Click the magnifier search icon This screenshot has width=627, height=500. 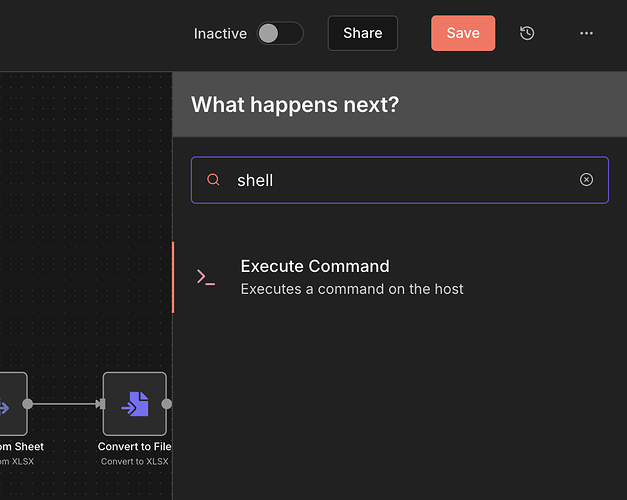(x=213, y=180)
